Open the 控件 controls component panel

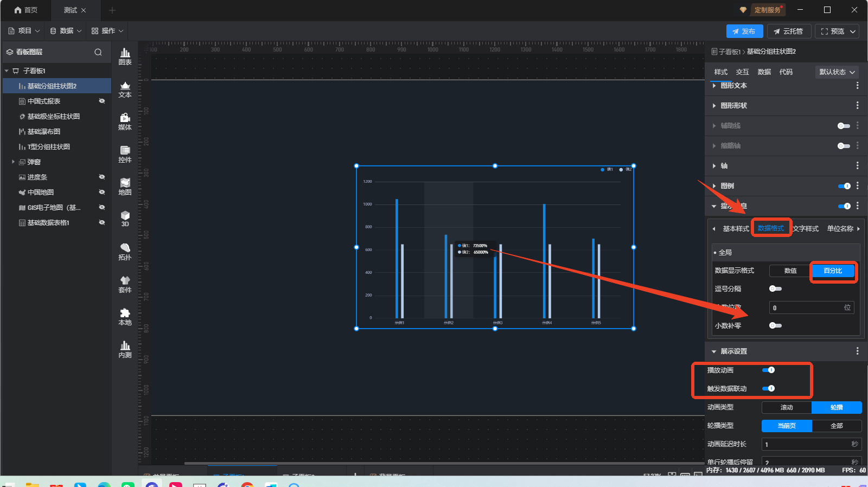pyautogui.click(x=125, y=154)
